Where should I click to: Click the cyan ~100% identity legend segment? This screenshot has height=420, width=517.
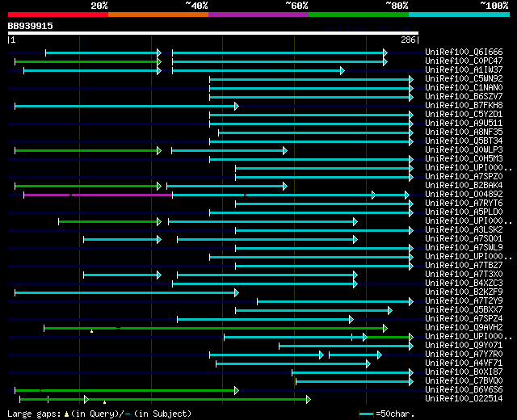(x=459, y=15)
